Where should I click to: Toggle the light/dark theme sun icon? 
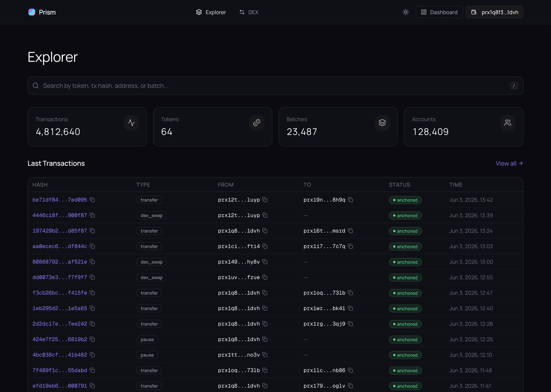406,12
